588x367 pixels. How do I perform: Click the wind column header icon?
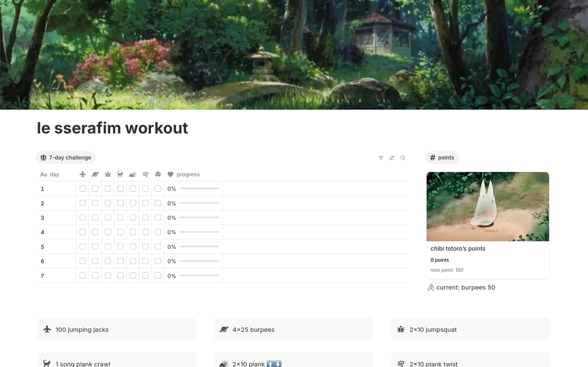click(145, 174)
